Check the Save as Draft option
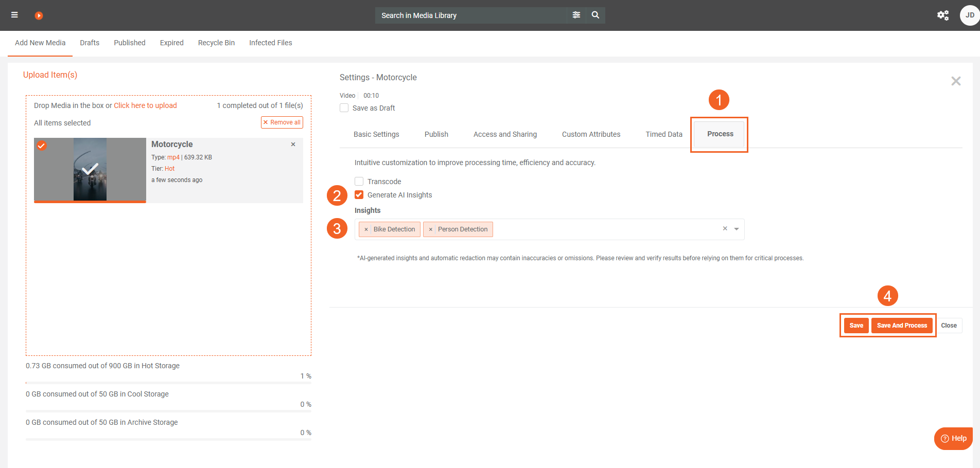This screenshot has width=980, height=468. (x=344, y=108)
